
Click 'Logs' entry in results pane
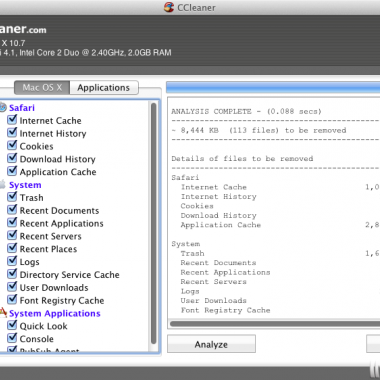[x=190, y=291]
